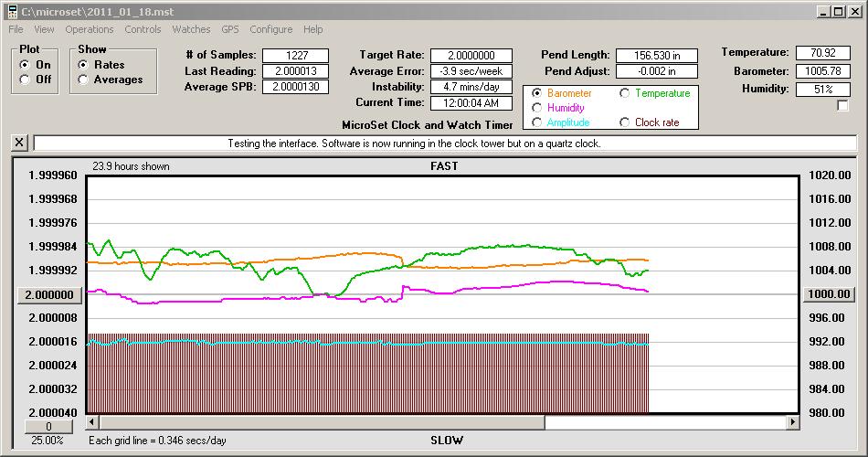
Task: Open the Watches menu
Action: tap(191, 29)
